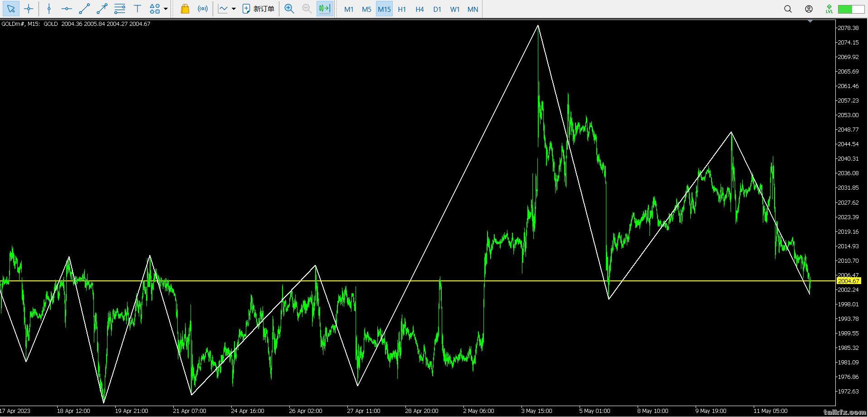
Task: Zoom out on the chart
Action: tap(307, 9)
